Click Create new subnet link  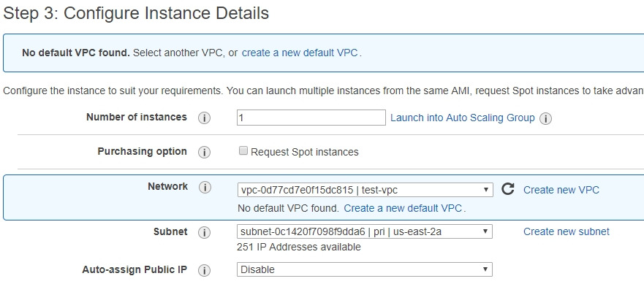tap(567, 231)
